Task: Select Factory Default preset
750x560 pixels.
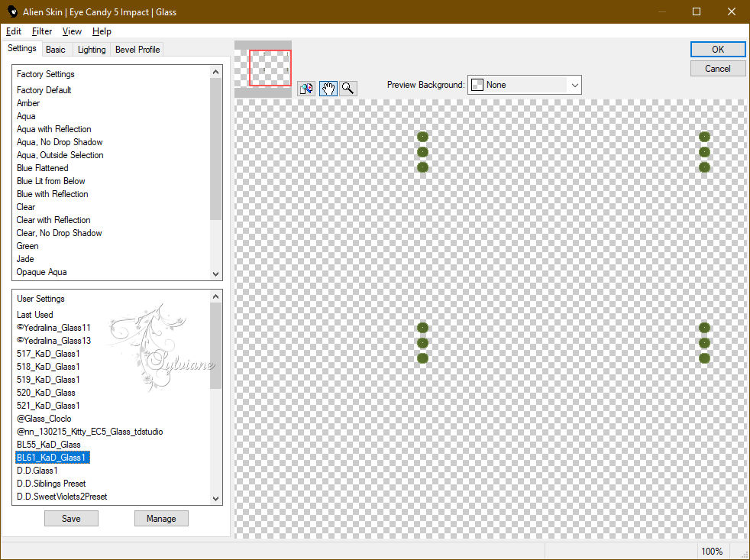Action: (44, 90)
